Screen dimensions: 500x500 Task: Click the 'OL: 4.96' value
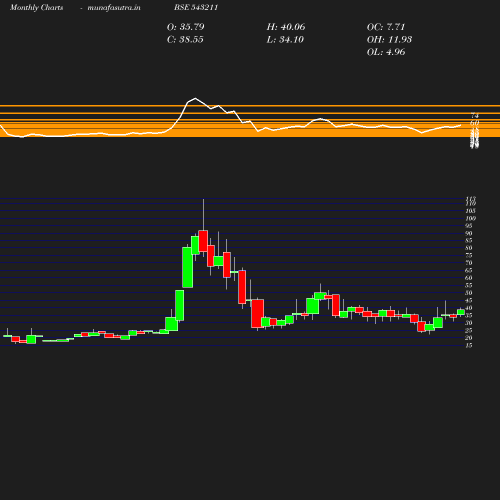coord(386,52)
